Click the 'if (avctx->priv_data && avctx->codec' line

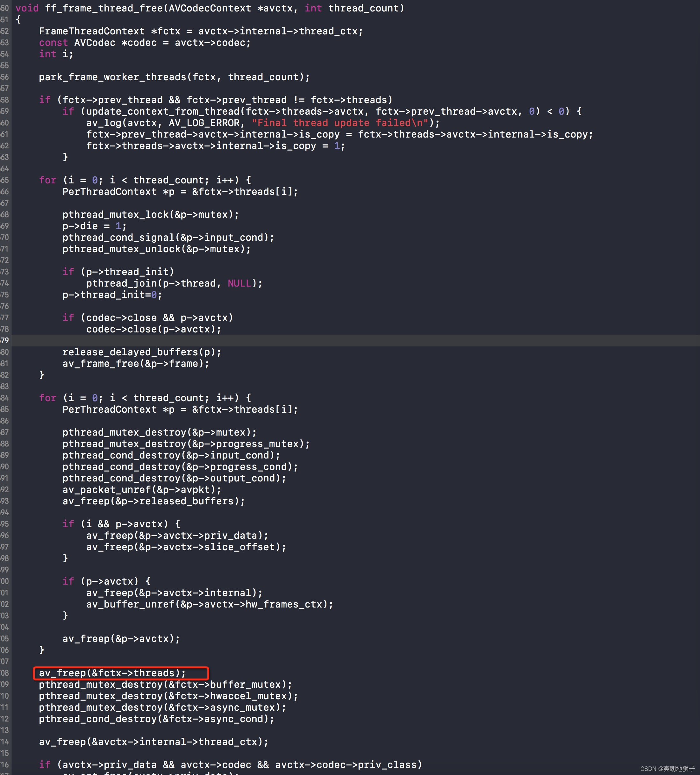(x=230, y=765)
